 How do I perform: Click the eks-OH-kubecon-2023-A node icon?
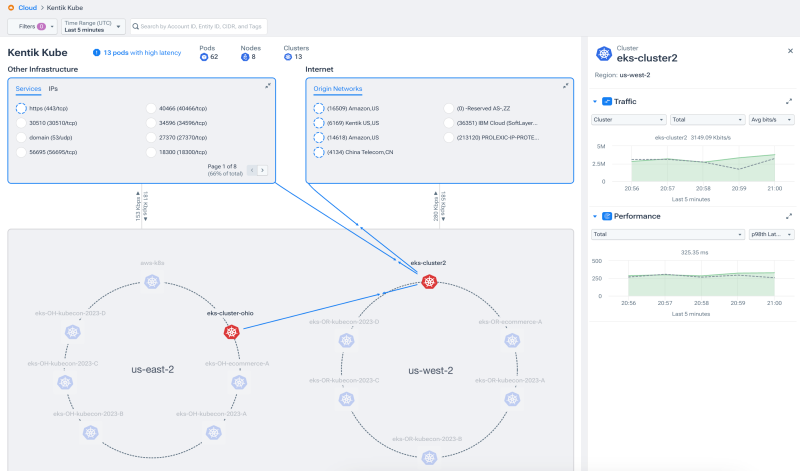coord(213,433)
